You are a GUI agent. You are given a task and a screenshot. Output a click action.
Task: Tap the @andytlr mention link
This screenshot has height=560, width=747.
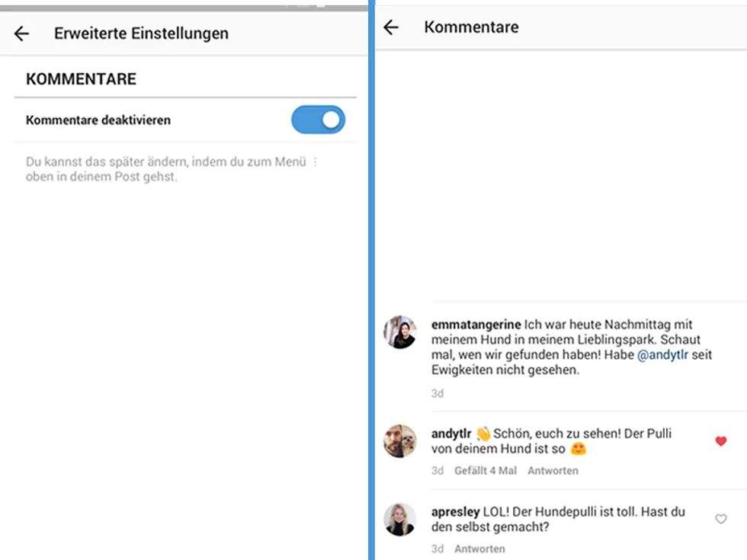[x=662, y=355]
